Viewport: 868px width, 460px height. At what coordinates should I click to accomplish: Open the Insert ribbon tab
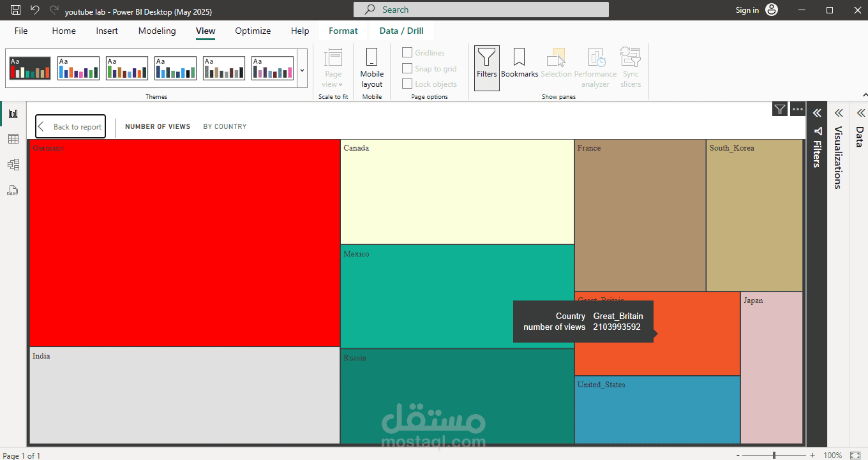[x=107, y=31]
